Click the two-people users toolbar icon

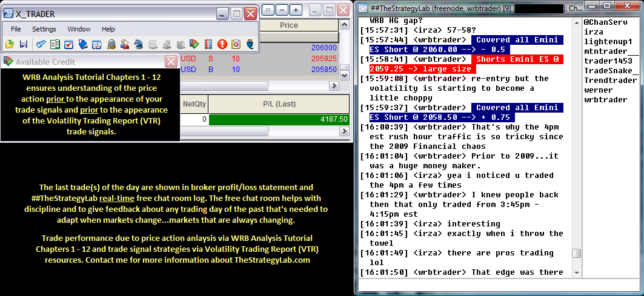click(x=125, y=44)
